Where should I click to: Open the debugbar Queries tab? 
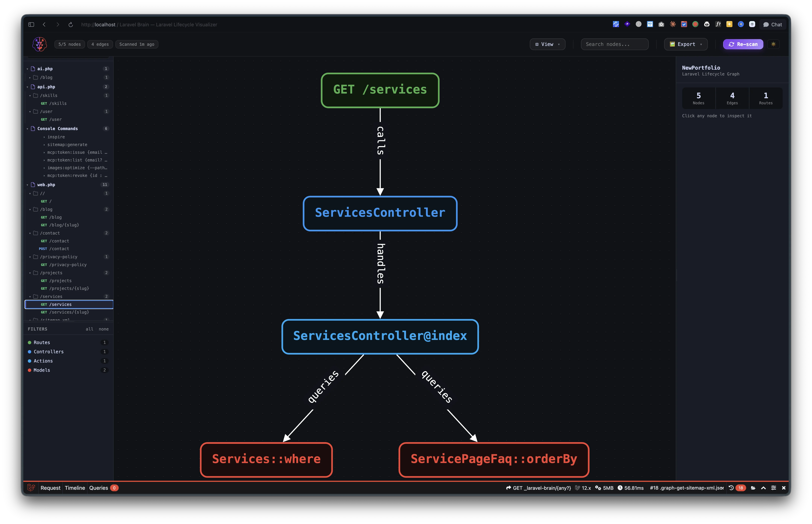103,488
